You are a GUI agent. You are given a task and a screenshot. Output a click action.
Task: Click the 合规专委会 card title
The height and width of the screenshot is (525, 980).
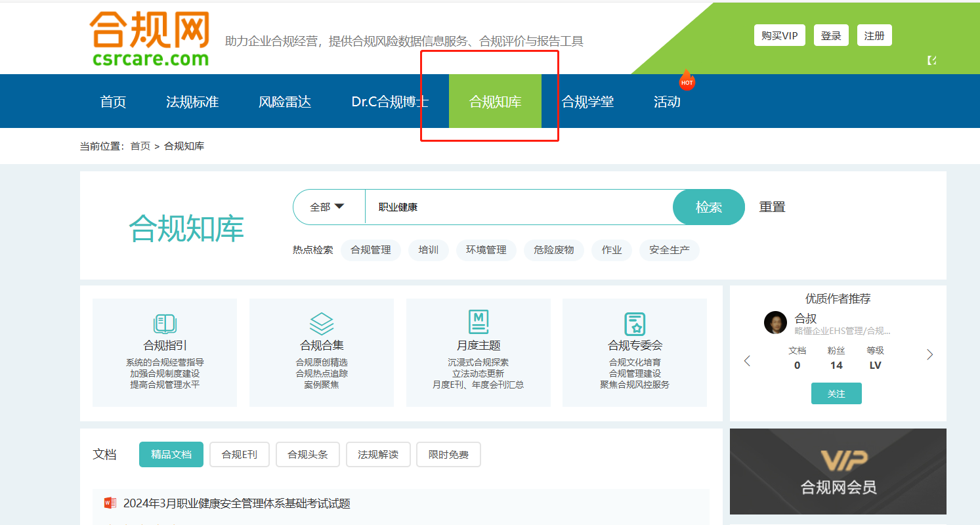point(635,345)
